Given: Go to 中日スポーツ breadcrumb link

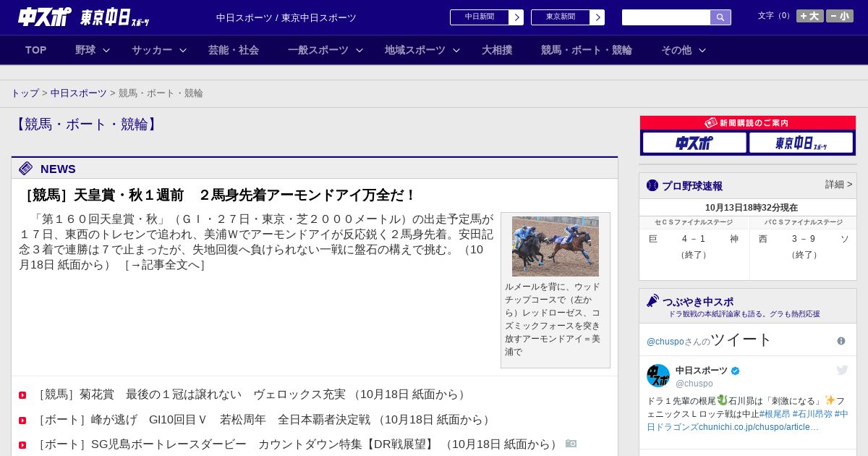Looking at the screenshot, I should (x=79, y=93).
